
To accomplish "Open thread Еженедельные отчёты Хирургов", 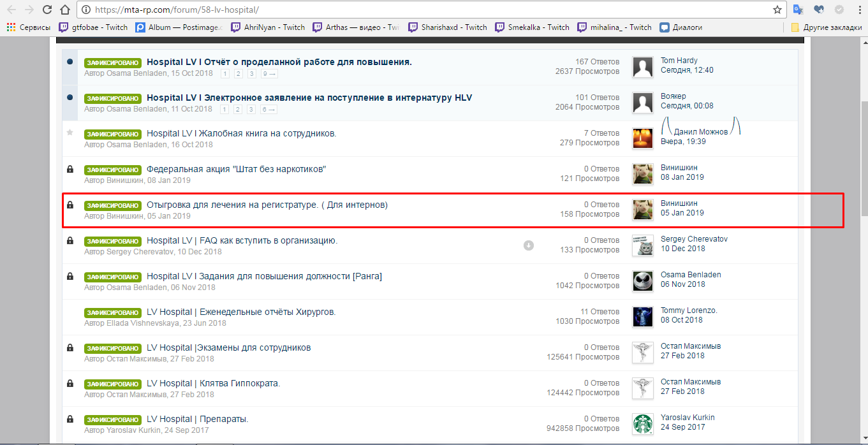I will point(241,312).
